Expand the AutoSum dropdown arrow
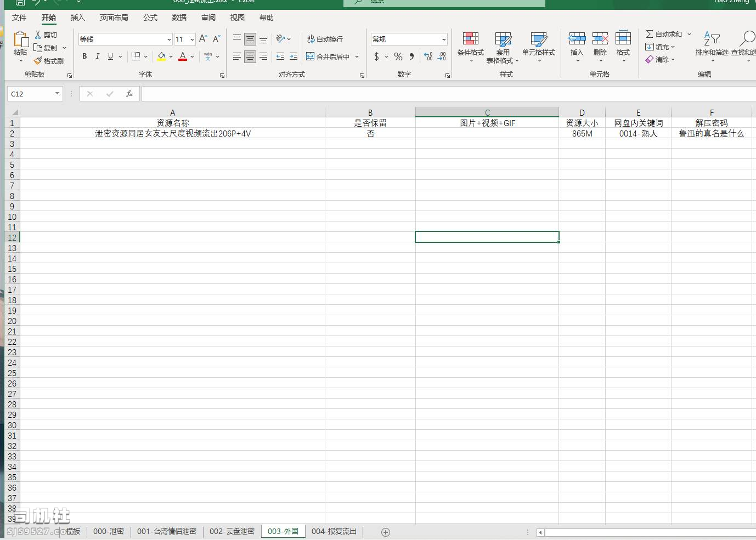 [x=689, y=34]
